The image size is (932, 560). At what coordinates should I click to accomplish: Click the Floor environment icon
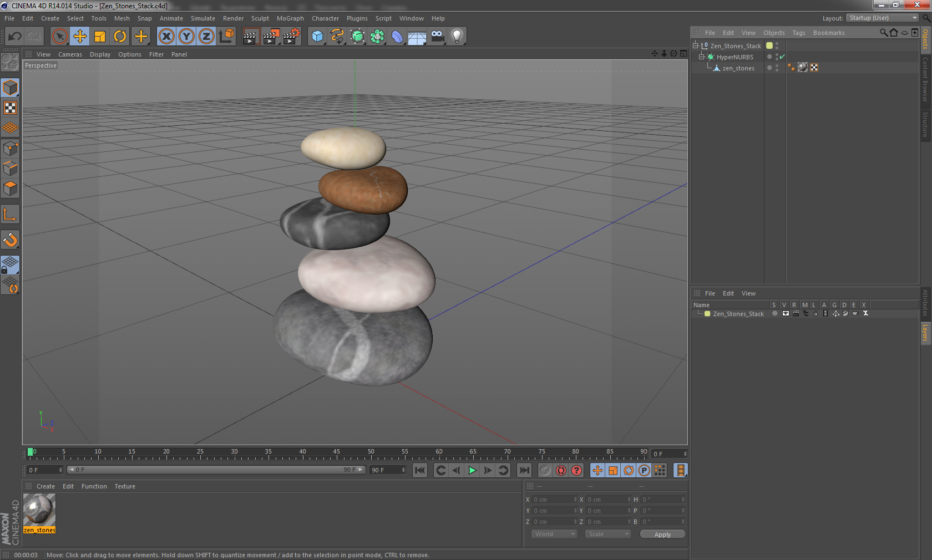tap(417, 37)
